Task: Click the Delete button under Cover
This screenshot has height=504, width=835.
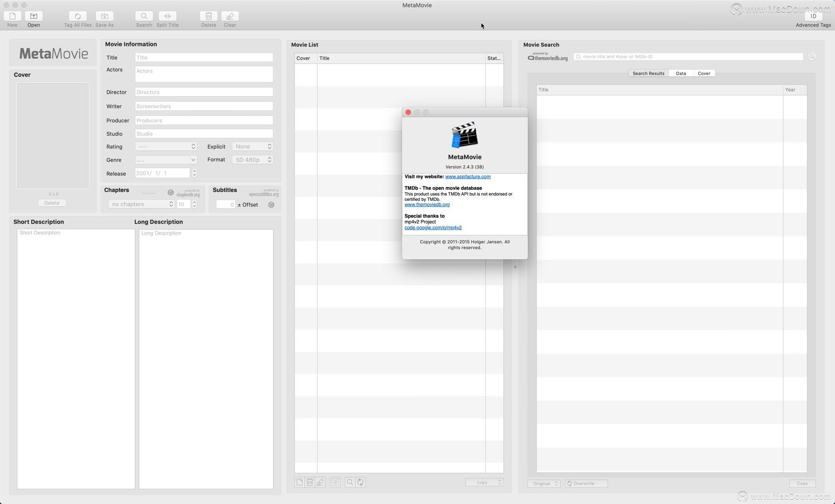Action: coord(52,203)
